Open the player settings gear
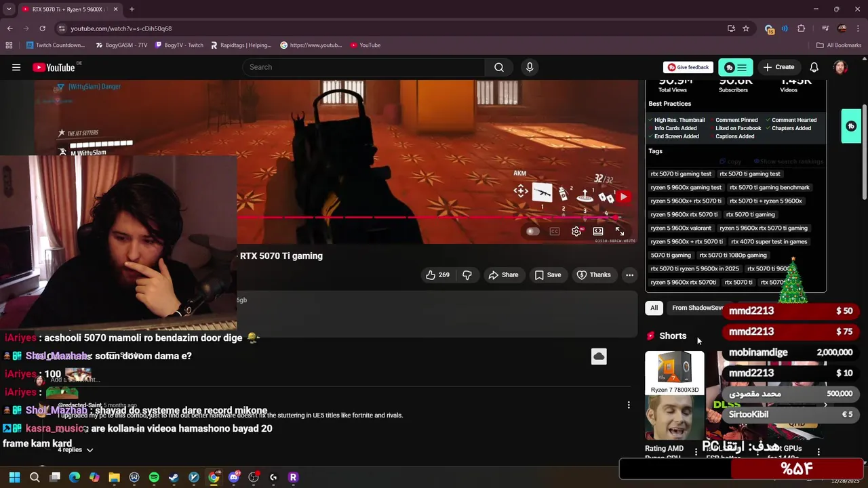The image size is (868, 488). pos(576,232)
